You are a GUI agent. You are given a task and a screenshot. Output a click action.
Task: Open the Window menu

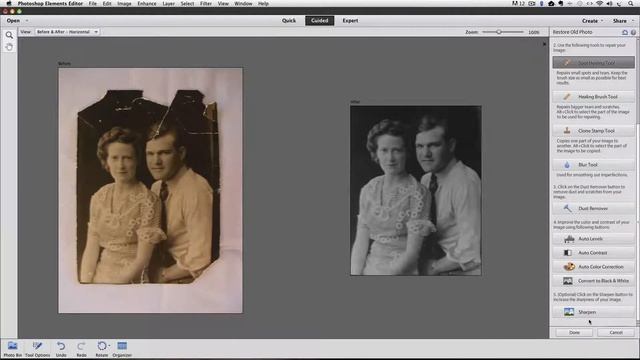[x=243, y=3]
